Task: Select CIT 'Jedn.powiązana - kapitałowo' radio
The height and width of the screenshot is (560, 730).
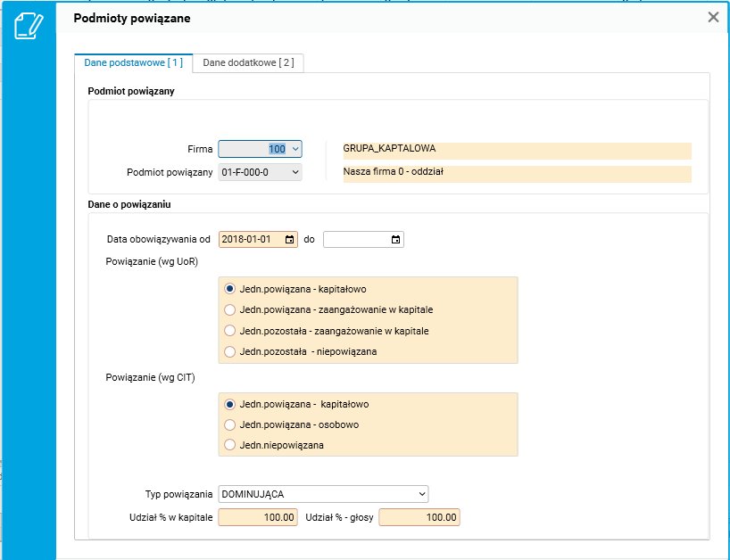Action: point(230,404)
